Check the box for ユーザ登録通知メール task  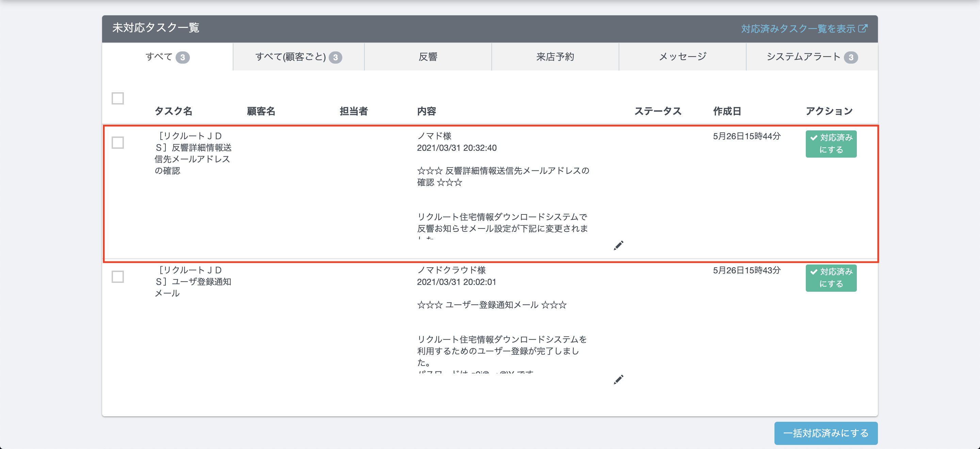[x=117, y=277]
